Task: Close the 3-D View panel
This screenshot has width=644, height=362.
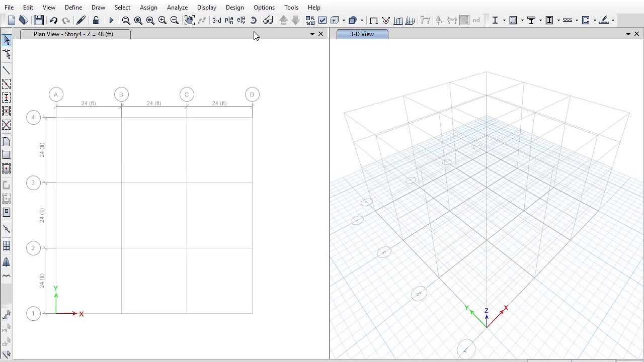Action: 636,34
